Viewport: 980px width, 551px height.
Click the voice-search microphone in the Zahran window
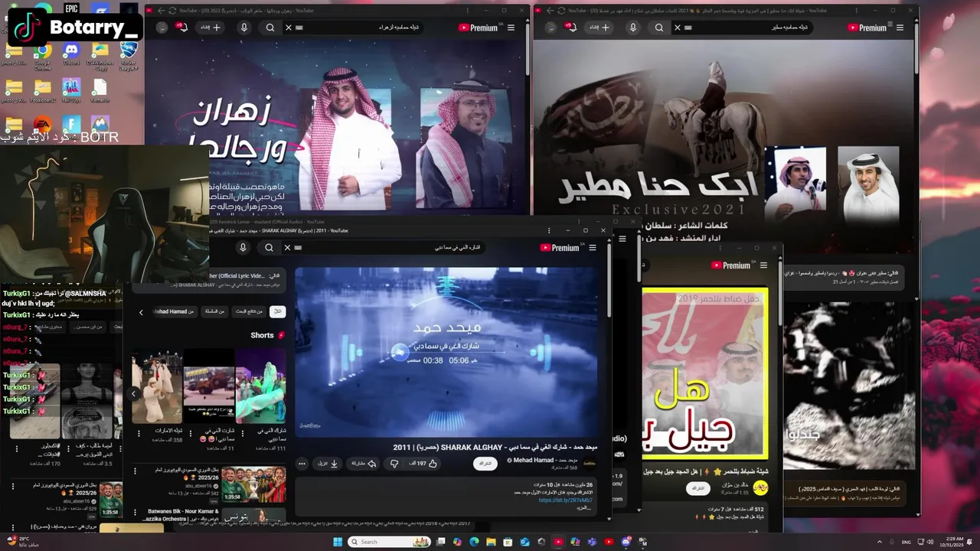click(x=244, y=28)
